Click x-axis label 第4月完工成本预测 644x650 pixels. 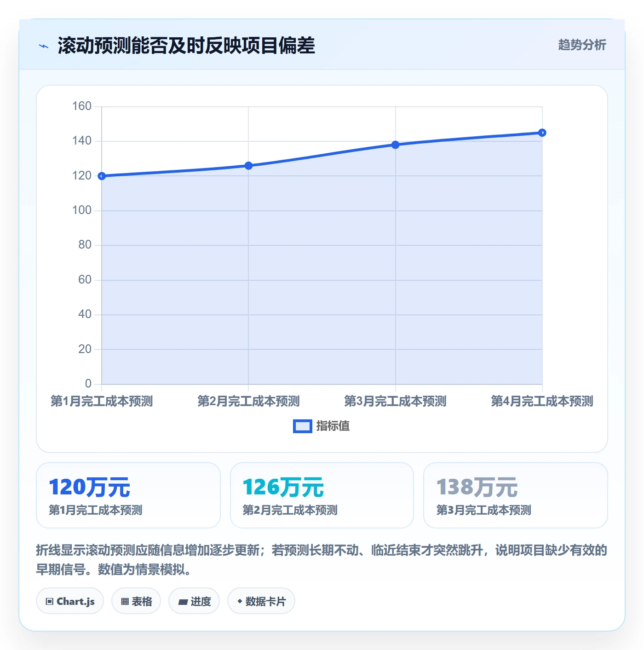click(542, 401)
